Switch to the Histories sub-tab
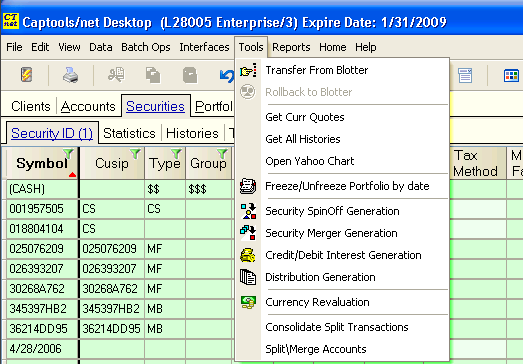This screenshot has height=364, width=523. 192,133
